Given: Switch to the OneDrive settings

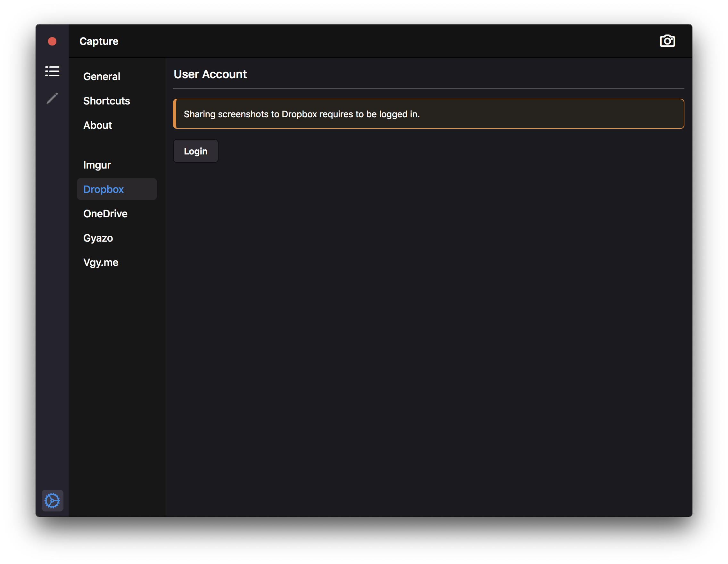Looking at the screenshot, I should pyautogui.click(x=105, y=214).
